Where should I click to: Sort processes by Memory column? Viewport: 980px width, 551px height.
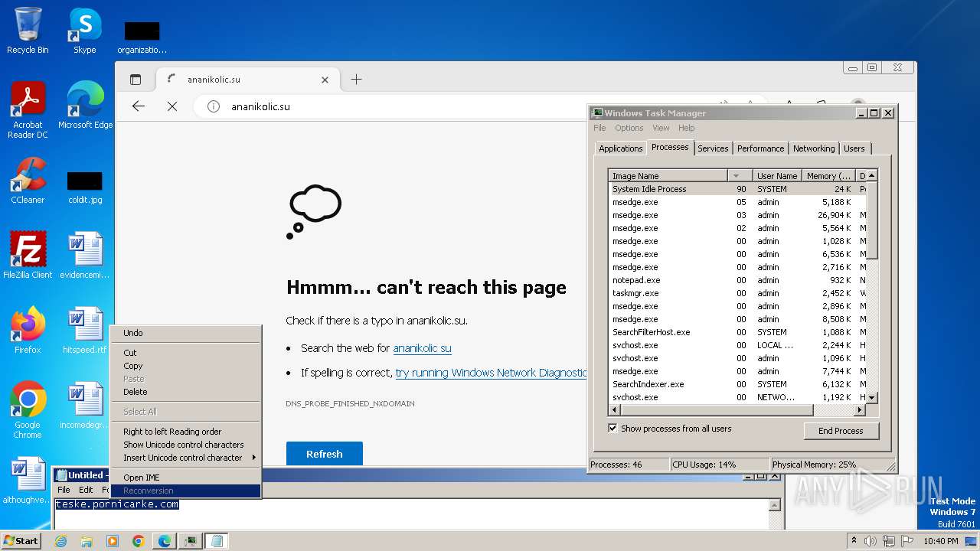click(829, 176)
